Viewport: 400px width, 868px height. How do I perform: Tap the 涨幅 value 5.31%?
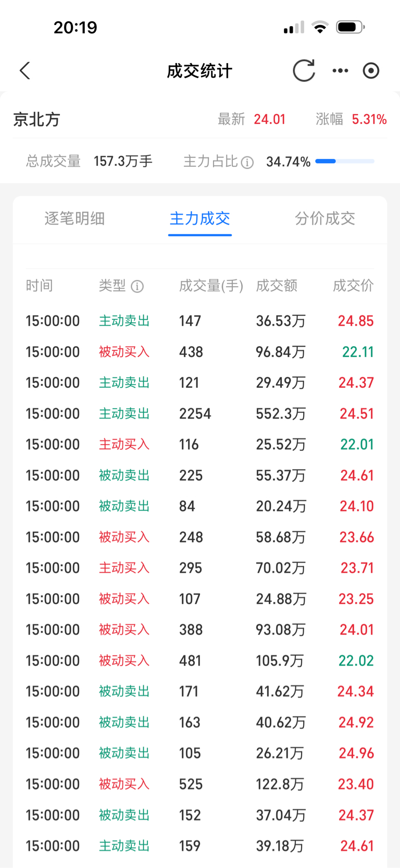[x=369, y=119]
